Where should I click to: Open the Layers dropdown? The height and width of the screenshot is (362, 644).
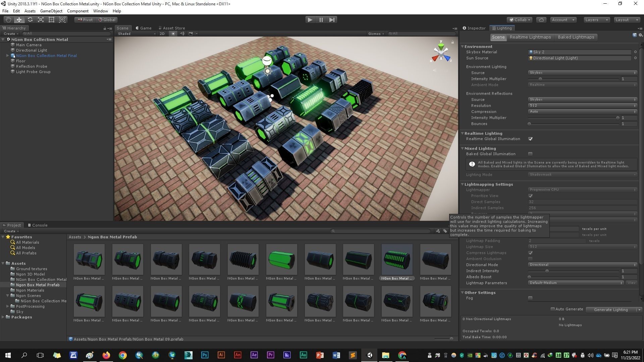click(596, 20)
